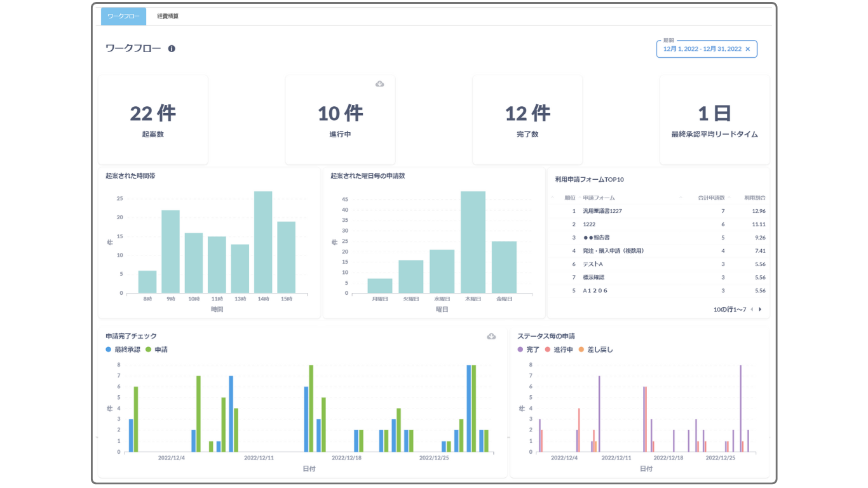Viewport: 868px width, 488px height.
Task: Click the 11.11 usage value
Action: (x=758, y=224)
